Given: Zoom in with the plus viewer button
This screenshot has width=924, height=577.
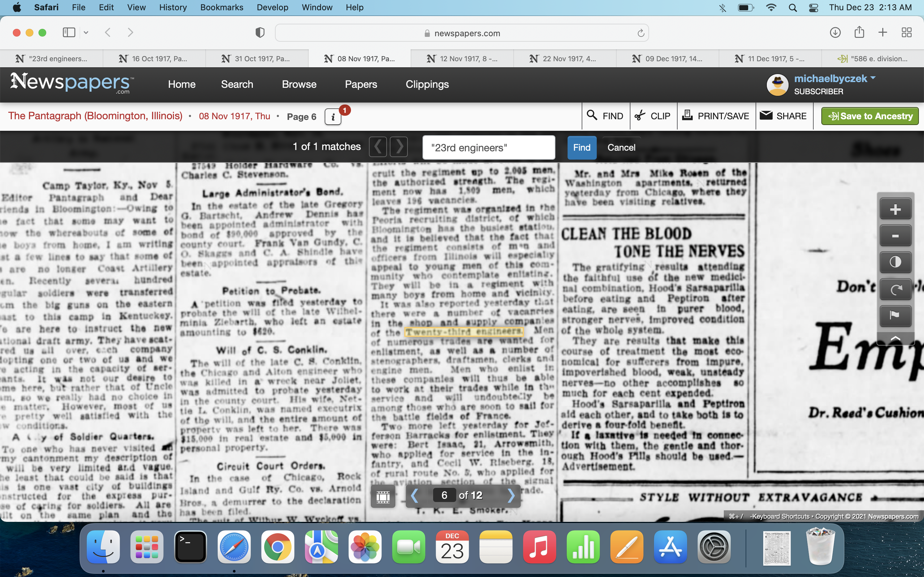Looking at the screenshot, I should [895, 209].
